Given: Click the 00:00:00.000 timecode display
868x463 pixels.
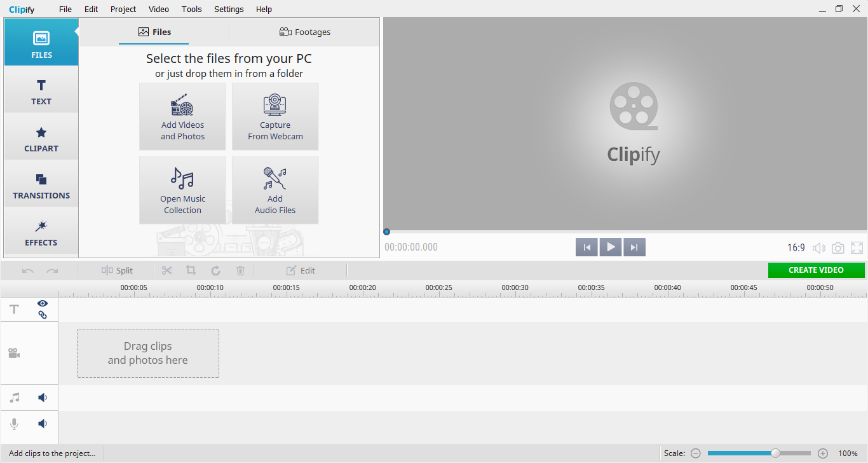Looking at the screenshot, I should 411,247.
